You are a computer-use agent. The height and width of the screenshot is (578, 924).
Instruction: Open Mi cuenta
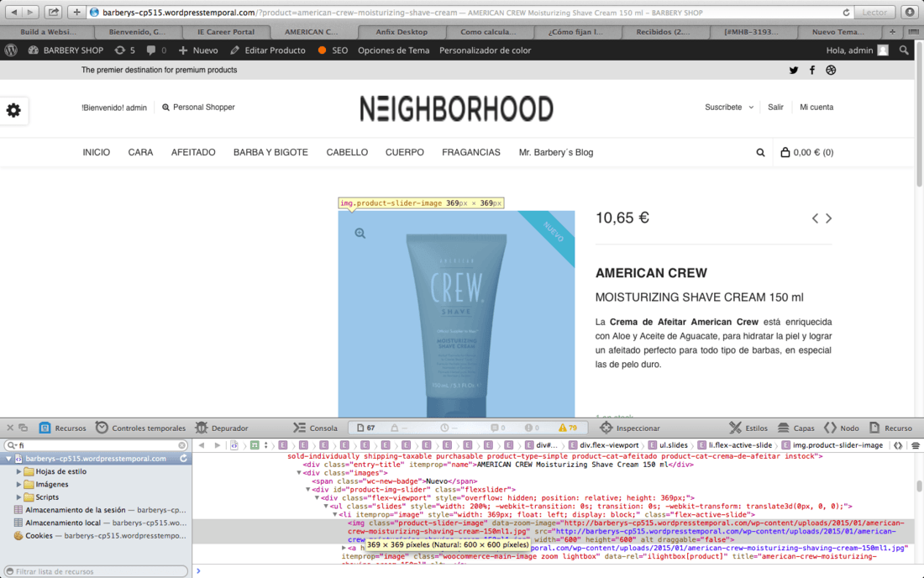[x=816, y=108]
